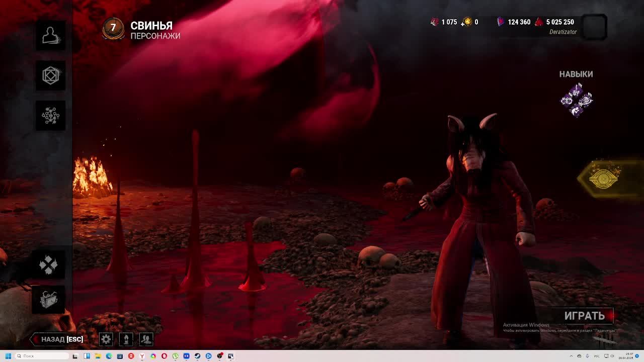Open Microsoft Edge from the taskbar

pos(109,356)
